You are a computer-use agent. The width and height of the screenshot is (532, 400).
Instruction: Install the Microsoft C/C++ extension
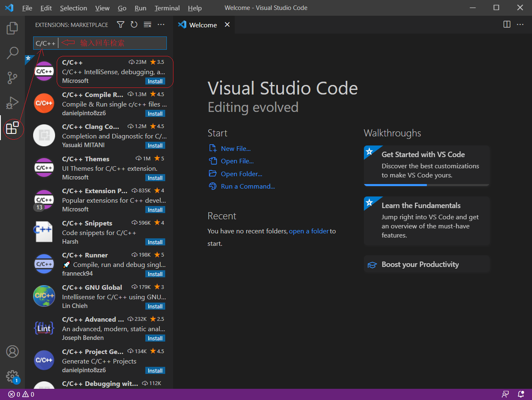tap(155, 81)
